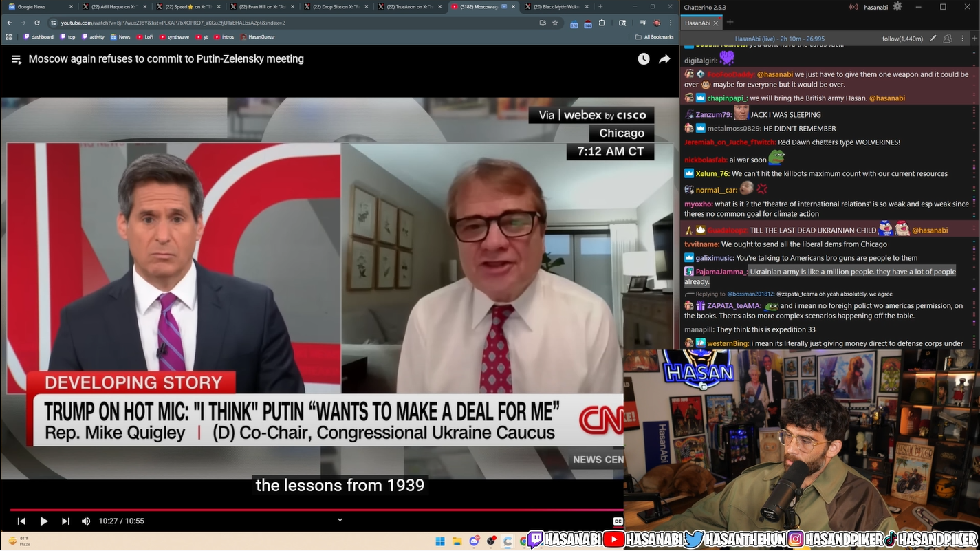Click username metalmoss0829 in chat
Image resolution: width=980 pixels, height=551 pixels.
click(734, 129)
